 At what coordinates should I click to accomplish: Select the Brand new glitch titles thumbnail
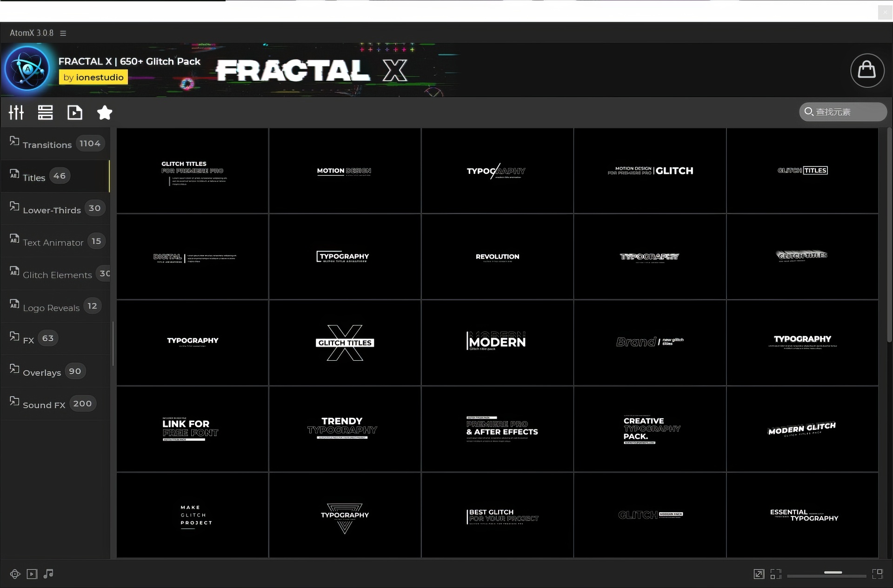click(x=650, y=343)
